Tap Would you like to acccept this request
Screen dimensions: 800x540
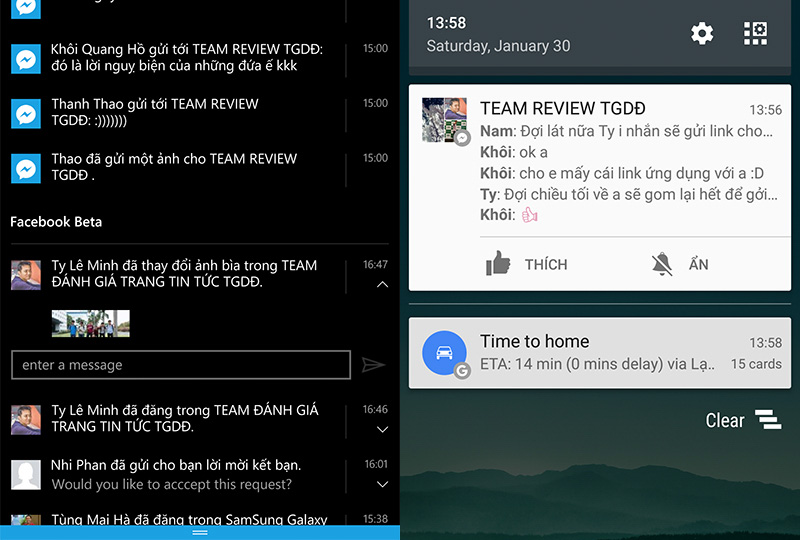pyautogui.click(x=172, y=484)
